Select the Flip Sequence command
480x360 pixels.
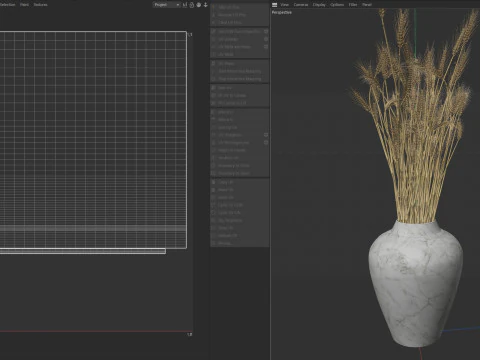tap(240, 220)
